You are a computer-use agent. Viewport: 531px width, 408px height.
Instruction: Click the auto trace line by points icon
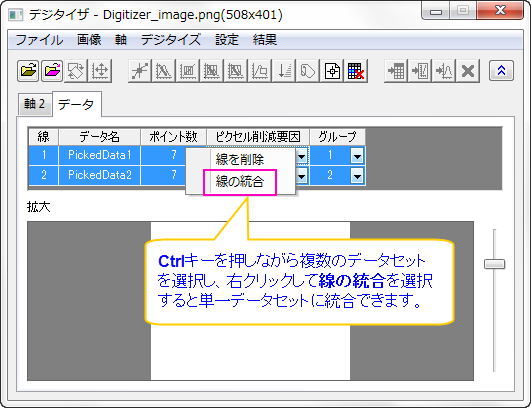(x=164, y=71)
